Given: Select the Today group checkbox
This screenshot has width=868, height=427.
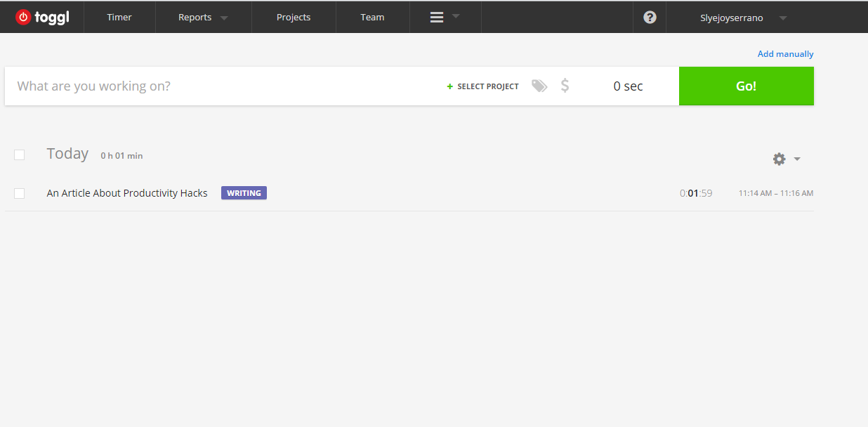Looking at the screenshot, I should click(19, 155).
